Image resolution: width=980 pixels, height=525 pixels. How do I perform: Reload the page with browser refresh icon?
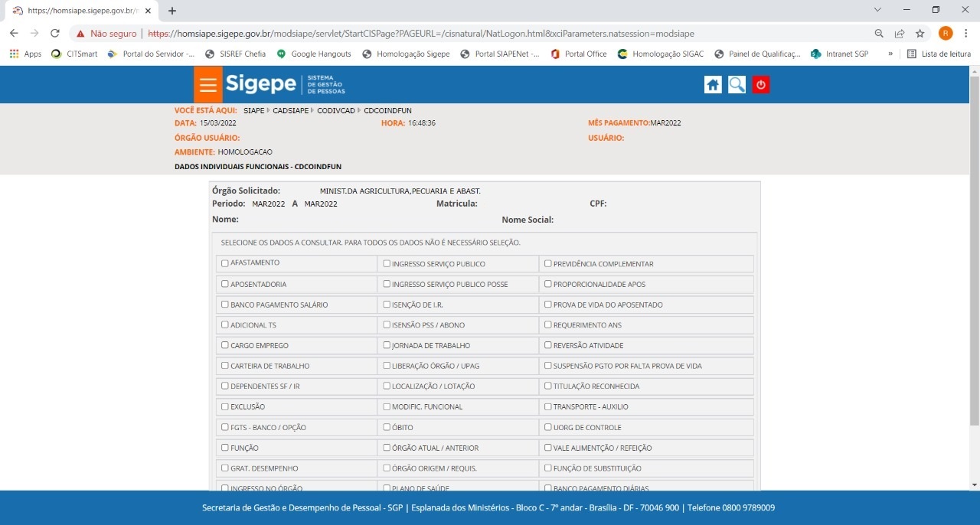pyautogui.click(x=55, y=34)
